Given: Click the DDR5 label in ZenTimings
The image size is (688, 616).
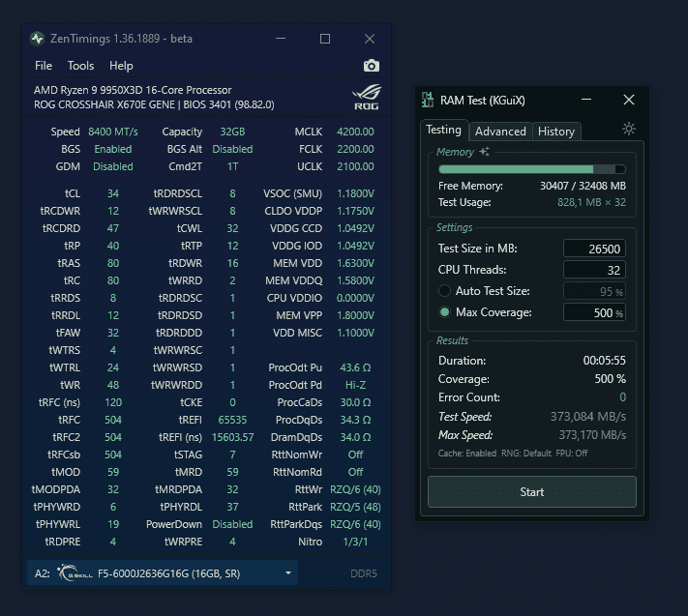Looking at the screenshot, I should 364,573.
